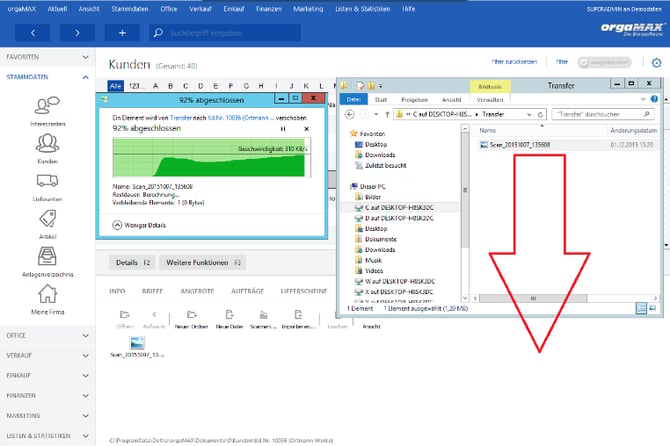670x446 pixels.
Task: Follow the Transfer link in the copy dialog
Action: (x=181, y=117)
